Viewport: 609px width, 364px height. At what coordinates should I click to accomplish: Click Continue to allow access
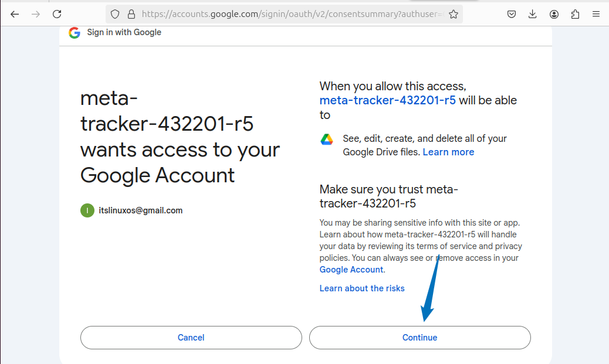tap(419, 338)
